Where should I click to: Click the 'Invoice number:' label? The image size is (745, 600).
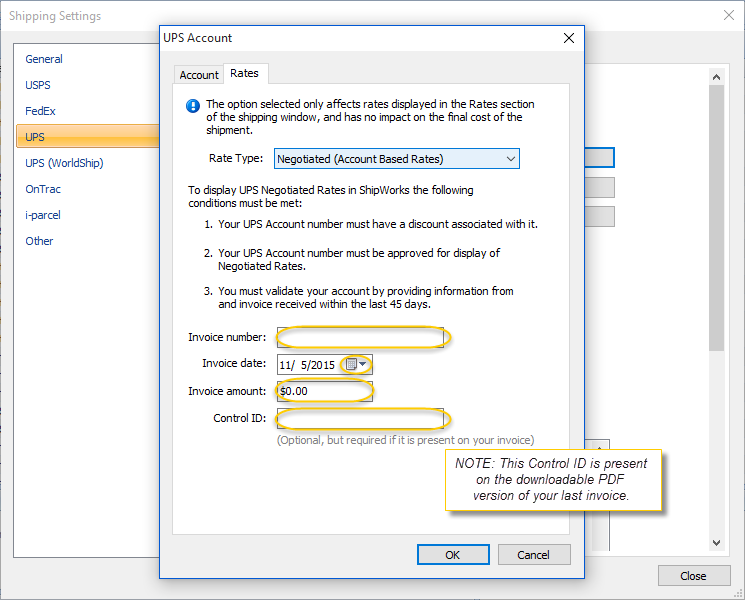(x=227, y=337)
